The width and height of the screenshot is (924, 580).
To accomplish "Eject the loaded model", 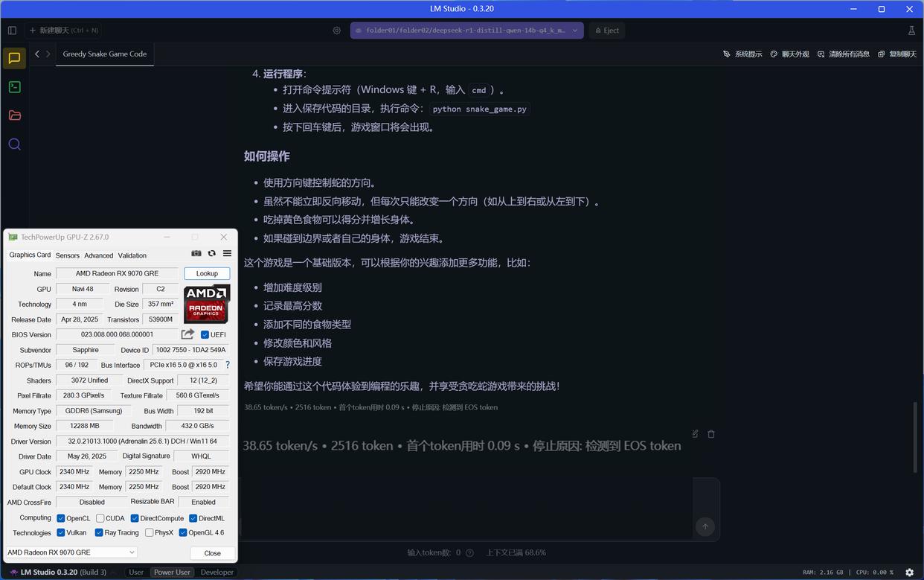I will 607,31.
